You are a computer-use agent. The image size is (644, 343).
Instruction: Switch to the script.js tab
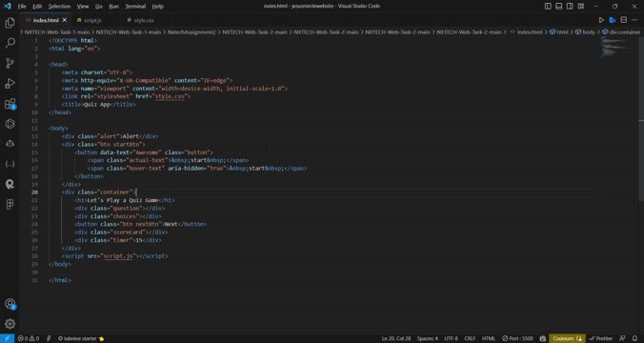click(92, 20)
